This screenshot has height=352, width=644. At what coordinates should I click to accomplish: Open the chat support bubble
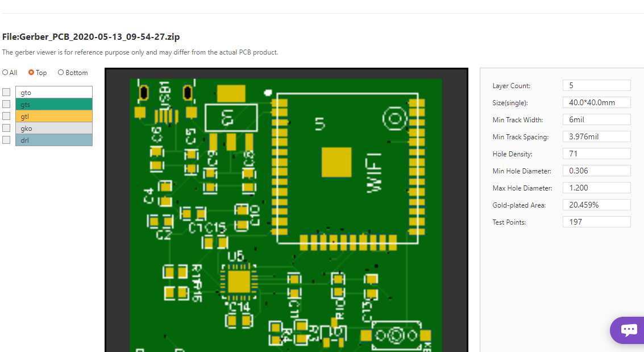coord(628,330)
